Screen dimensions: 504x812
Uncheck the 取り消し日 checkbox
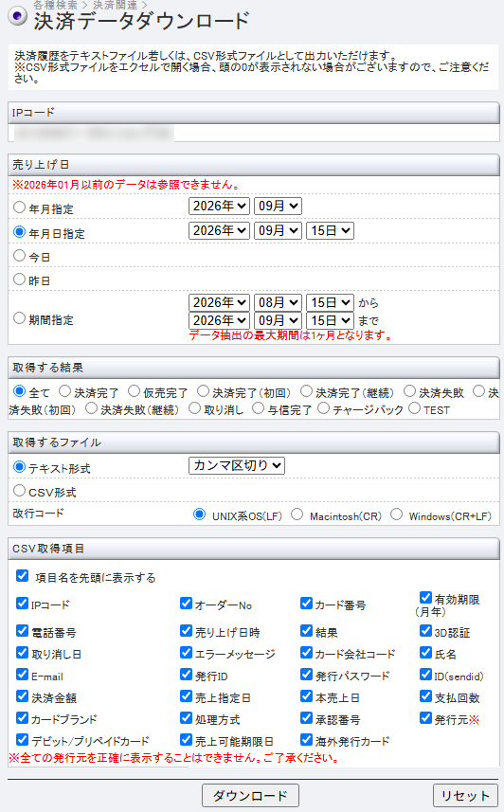(23, 653)
